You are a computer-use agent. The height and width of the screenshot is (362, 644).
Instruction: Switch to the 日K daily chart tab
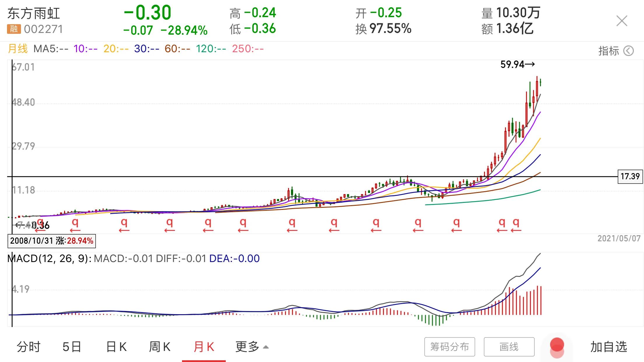(x=116, y=347)
